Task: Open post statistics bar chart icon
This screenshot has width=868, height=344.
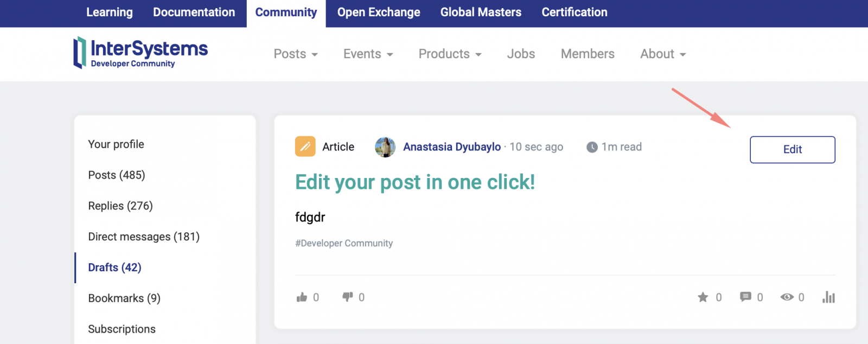Action: [828, 297]
